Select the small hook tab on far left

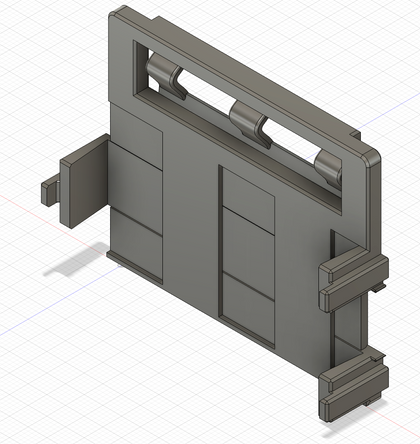pos(50,192)
